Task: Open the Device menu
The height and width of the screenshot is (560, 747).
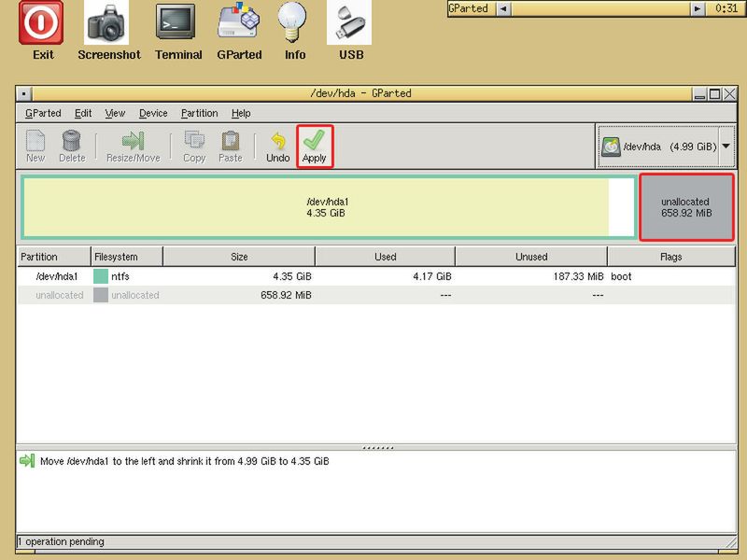Action: [153, 113]
